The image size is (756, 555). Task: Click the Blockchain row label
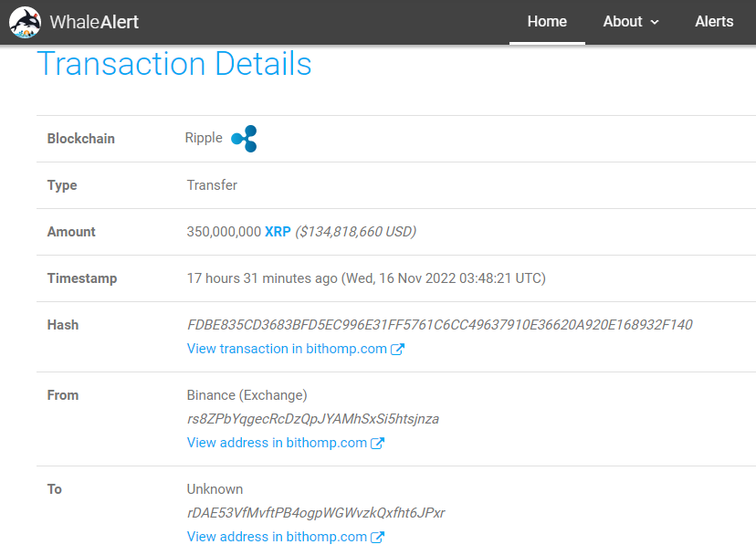coord(81,139)
